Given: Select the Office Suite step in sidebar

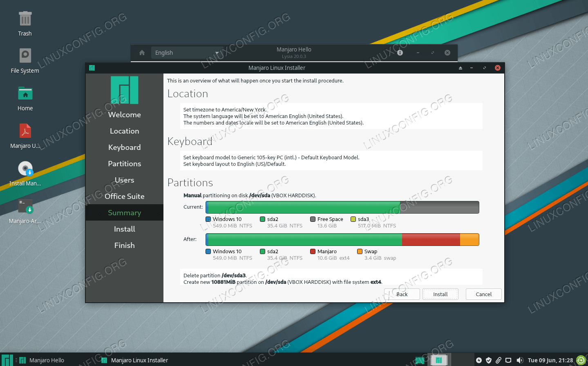Looking at the screenshot, I should point(125,196).
